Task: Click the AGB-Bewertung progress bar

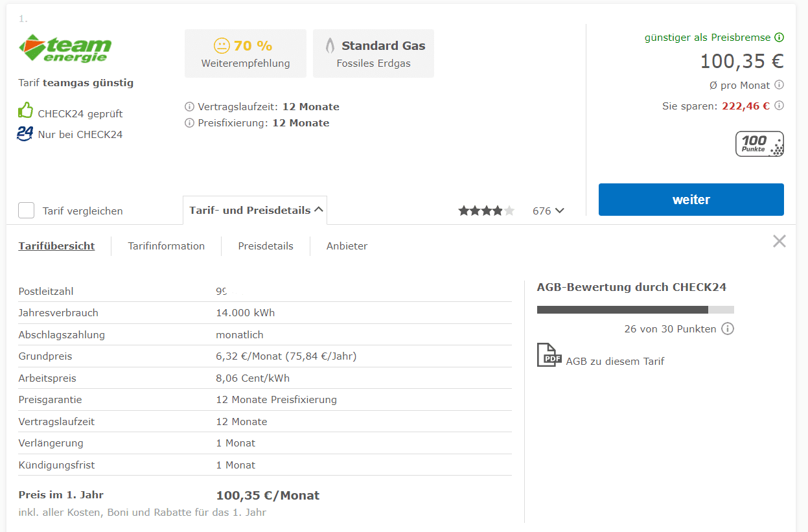Action: coord(636,310)
